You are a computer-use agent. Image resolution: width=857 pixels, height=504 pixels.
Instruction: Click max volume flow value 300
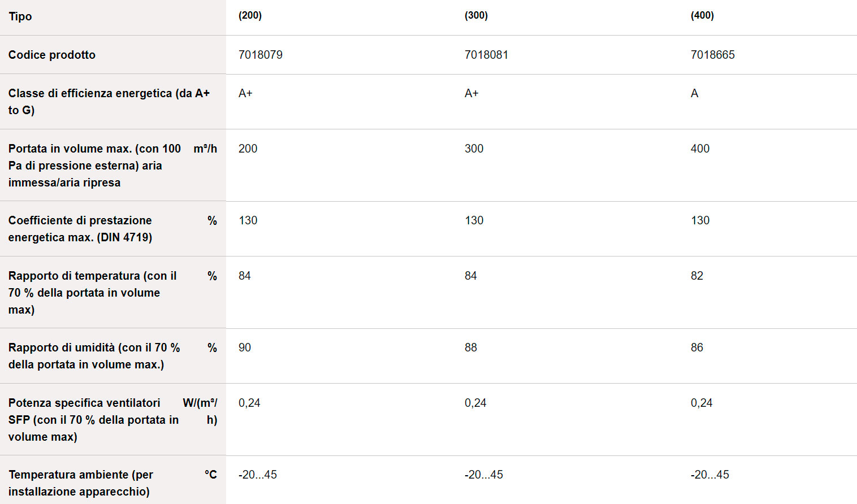(x=474, y=149)
